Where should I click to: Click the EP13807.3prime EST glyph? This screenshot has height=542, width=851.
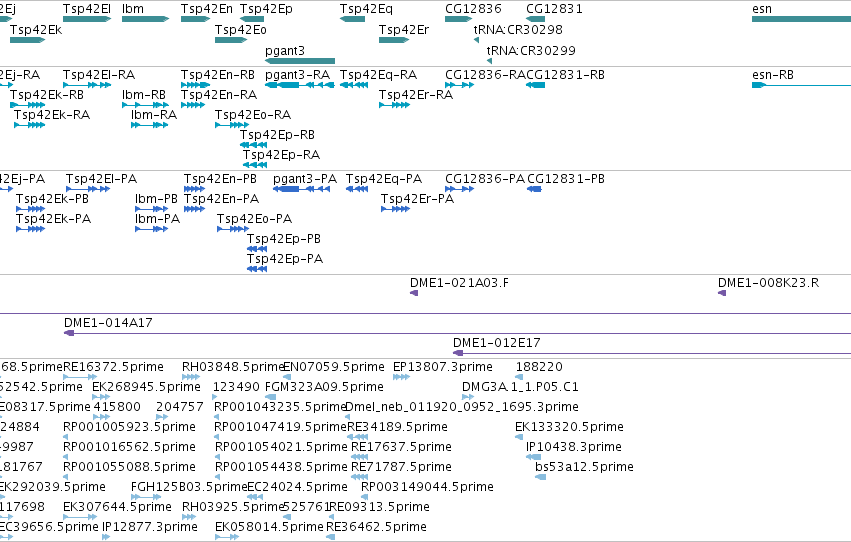pos(401,377)
